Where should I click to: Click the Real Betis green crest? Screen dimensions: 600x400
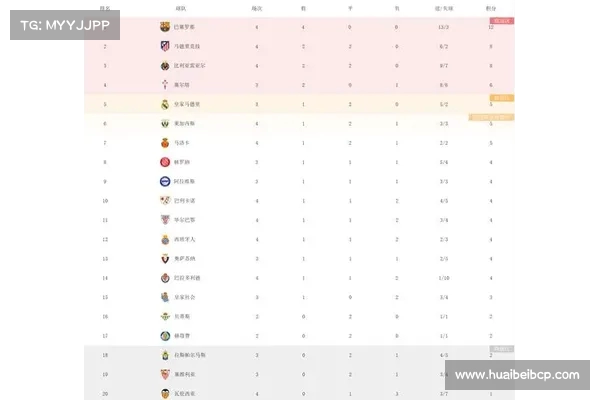[x=165, y=316]
